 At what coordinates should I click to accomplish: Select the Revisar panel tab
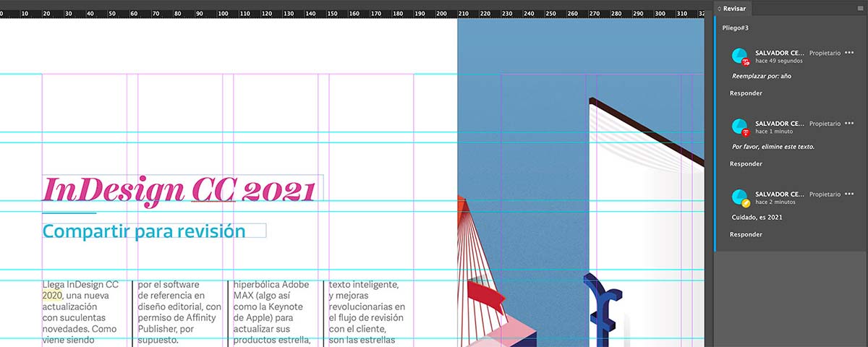click(733, 8)
